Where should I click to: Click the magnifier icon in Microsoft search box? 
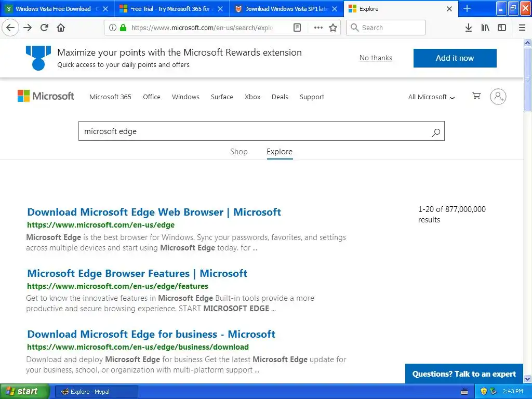click(436, 132)
